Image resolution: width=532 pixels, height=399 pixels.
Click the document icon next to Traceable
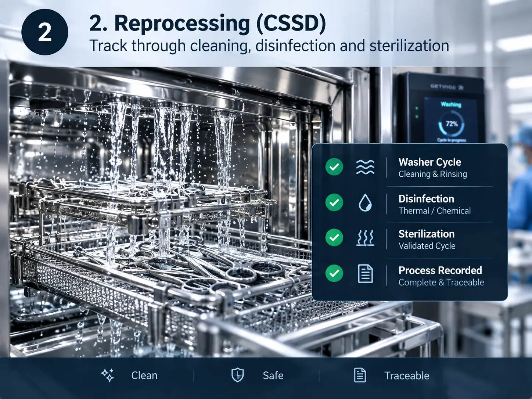[x=360, y=375]
